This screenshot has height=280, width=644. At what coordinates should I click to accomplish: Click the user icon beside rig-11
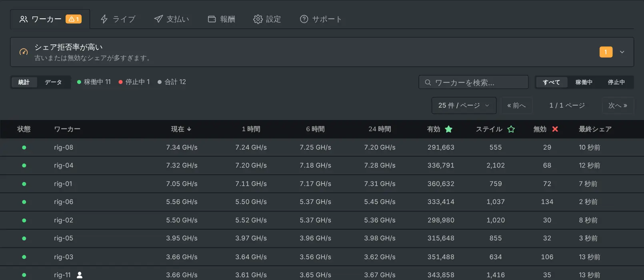[x=80, y=275]
